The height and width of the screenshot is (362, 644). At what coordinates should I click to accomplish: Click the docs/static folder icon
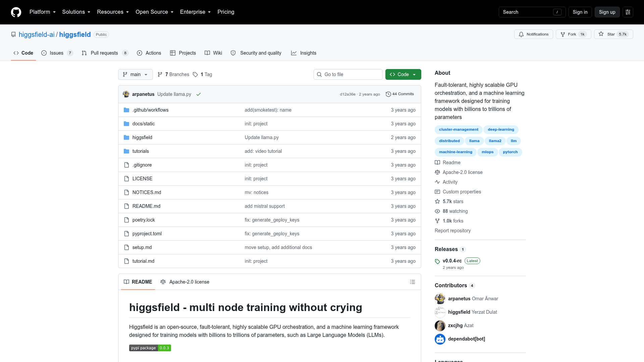tap(126, 124)
